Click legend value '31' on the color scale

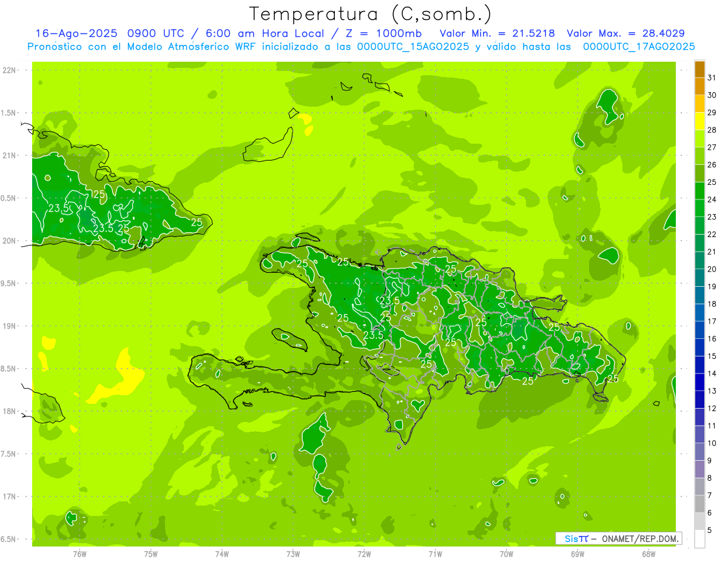(712, 78)
